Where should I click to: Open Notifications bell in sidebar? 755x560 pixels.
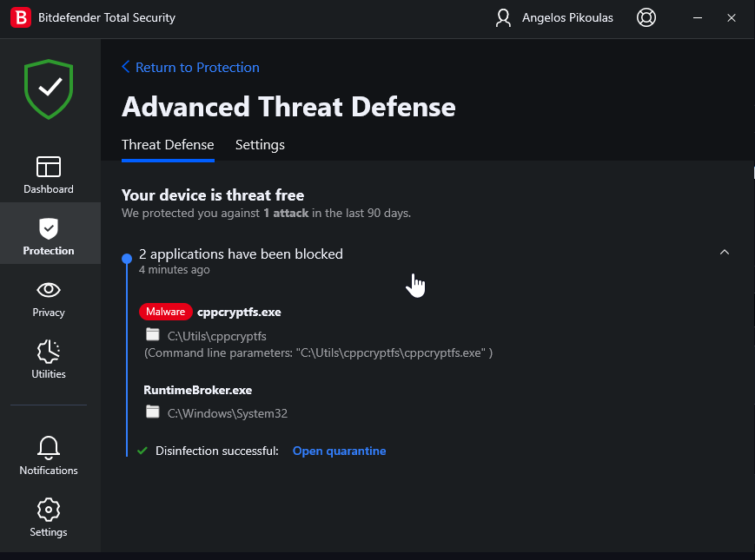[49, 456]
